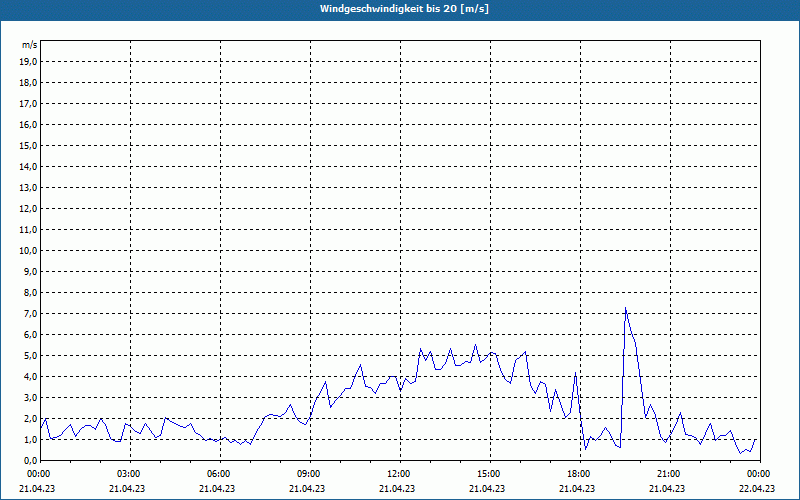Click the 8,0 y-axis label
Viewport: 800px width, 500px height.
pos(30,292)
